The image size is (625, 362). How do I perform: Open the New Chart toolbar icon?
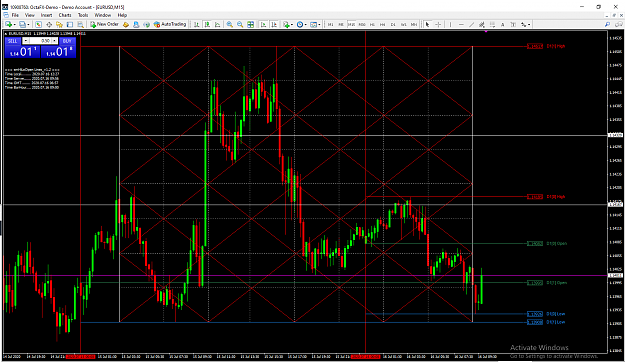coord(8,25)
